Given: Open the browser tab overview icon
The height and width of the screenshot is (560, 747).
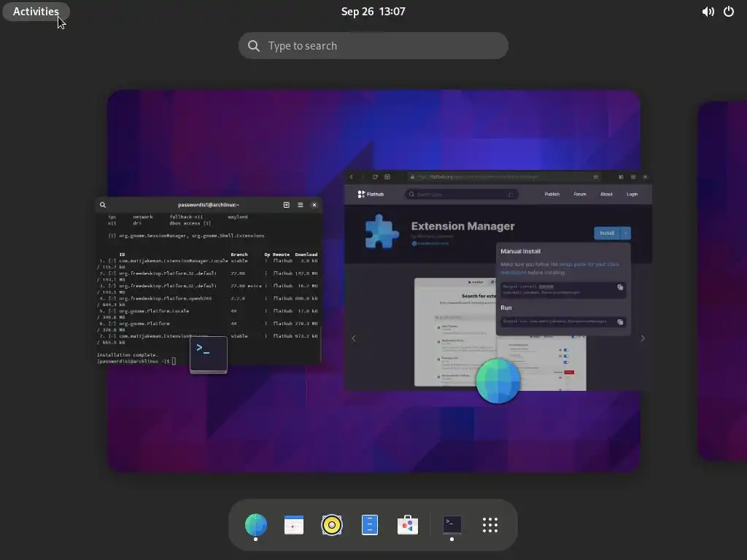Looking at the screenshot, I should (621, 176).
